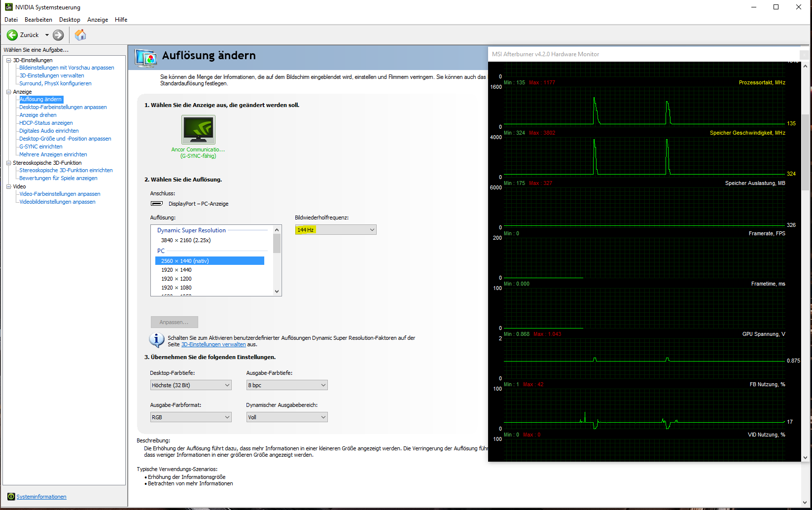The image size is (812, 510).
Task: Open Stereoskopische 3D-Funktion einrichten
Action: click(x=66, y=170)
